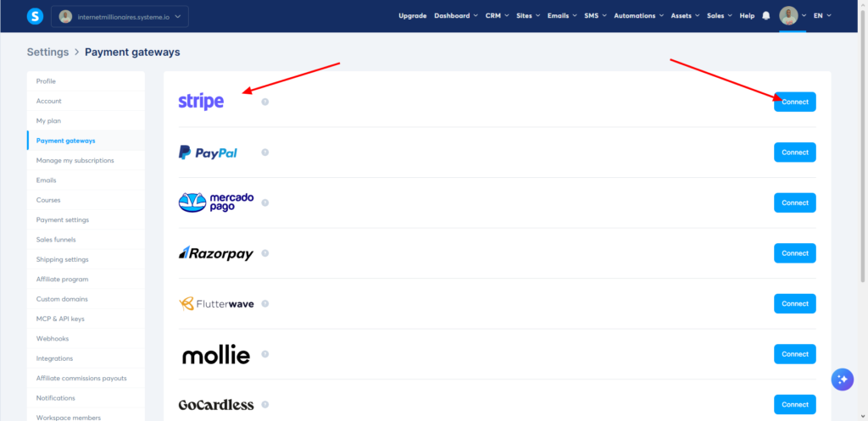
Task: Open the notifications bell icon
Action: click(766, 16)
